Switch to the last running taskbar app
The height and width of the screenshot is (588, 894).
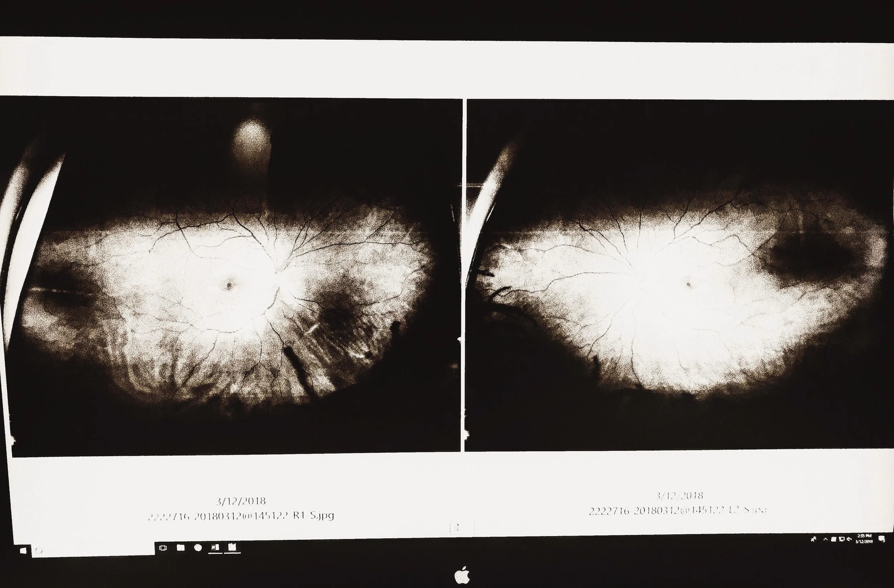coord(232,547)
